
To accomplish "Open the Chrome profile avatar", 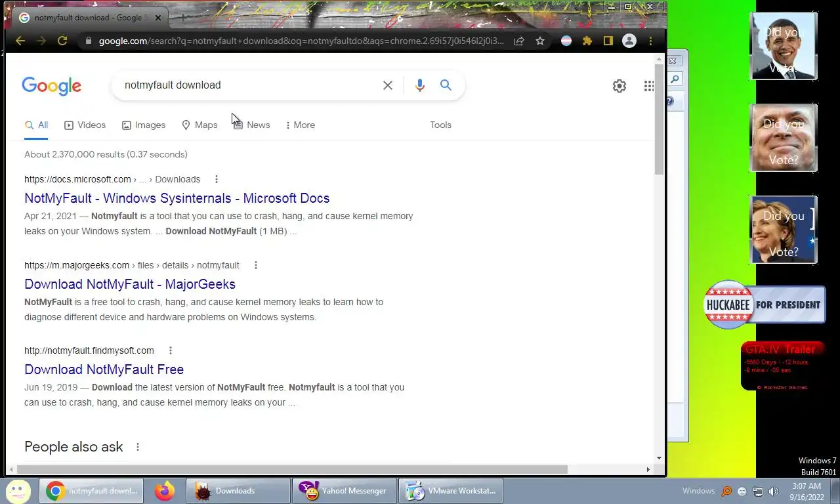I will tap(629, 41).
